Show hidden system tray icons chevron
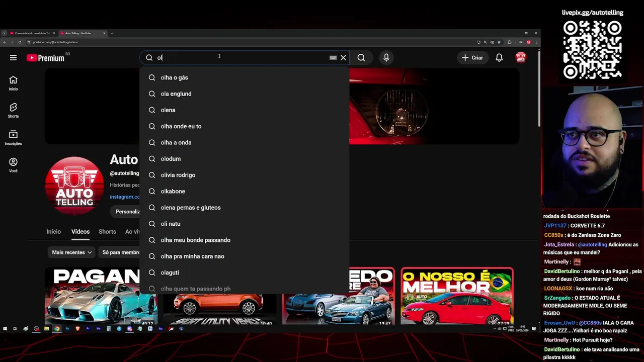644x362 pixels. click(494, 329)
